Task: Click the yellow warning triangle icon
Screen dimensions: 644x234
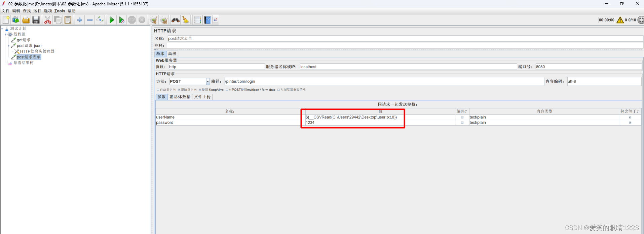Action: pos(620,20)
